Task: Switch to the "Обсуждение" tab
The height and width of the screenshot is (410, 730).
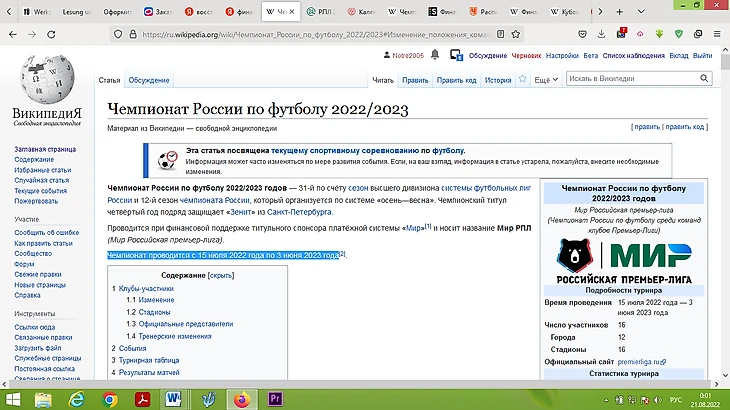Action: 148,80
